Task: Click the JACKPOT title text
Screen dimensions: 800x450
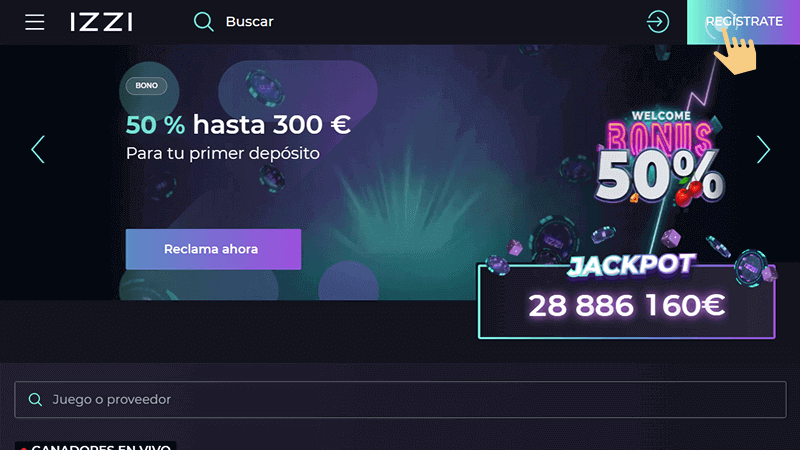Action: click(632, 265)
